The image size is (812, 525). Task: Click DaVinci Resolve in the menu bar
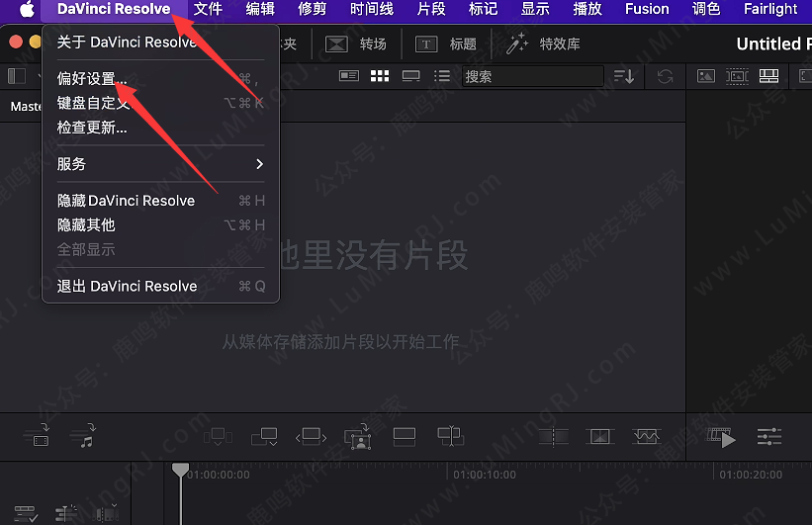pos(114,9)
